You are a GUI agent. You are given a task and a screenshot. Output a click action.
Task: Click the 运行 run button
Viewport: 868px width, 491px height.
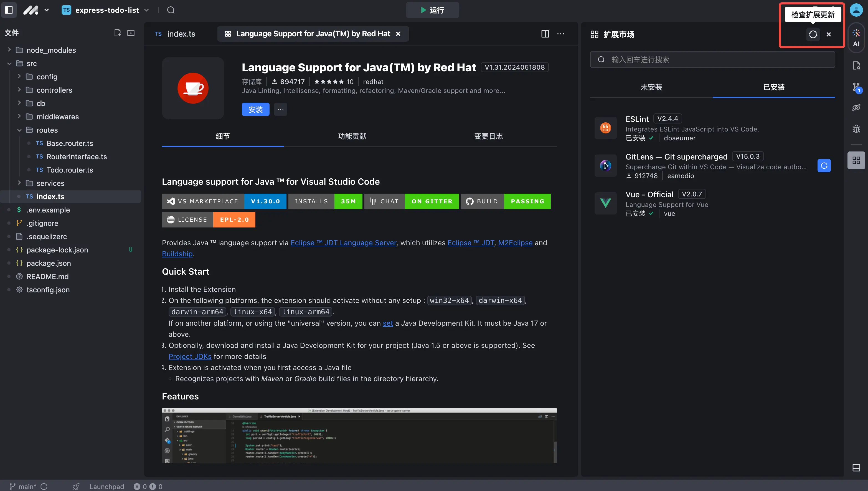pos(432,10)
